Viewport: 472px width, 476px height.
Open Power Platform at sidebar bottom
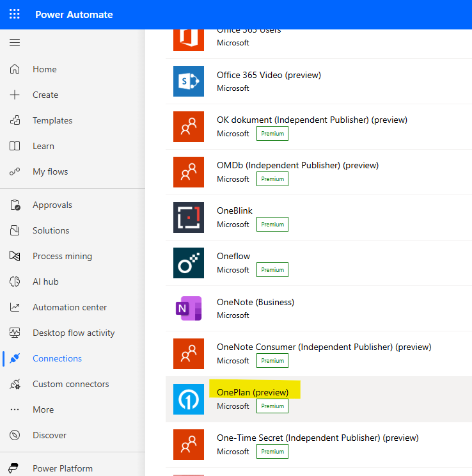pos(62,468)
